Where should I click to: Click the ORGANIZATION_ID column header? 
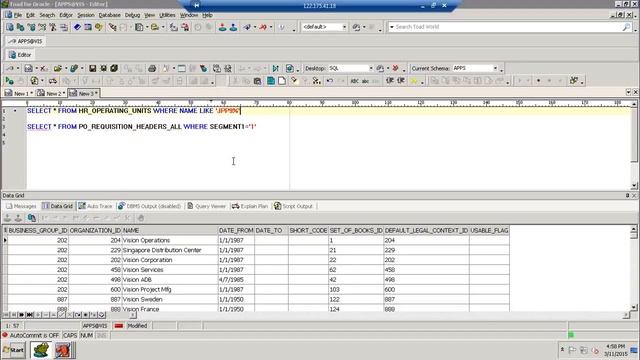(95, 231)
